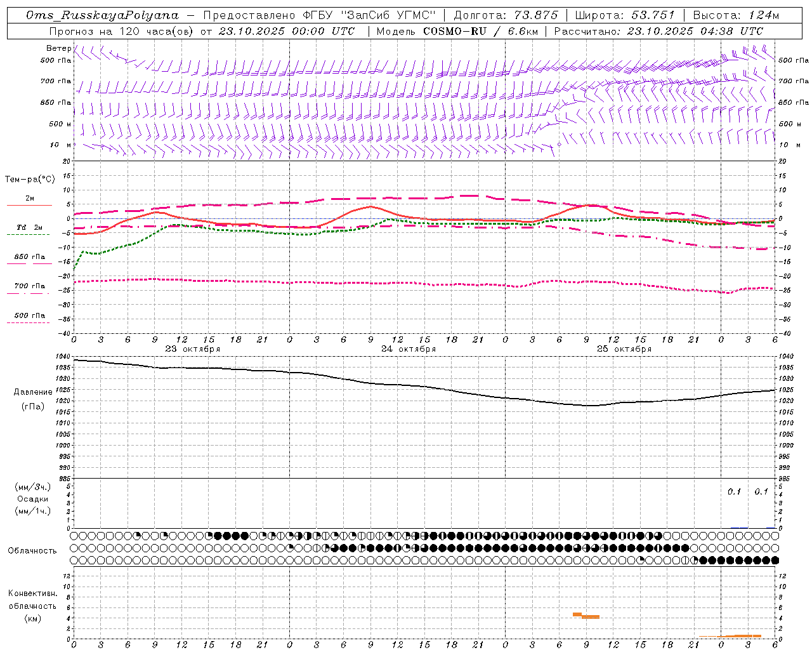Click the 500 гПа entry in the temperature legend
Viewport: 812px width, 650px height.
coord(30,315)
